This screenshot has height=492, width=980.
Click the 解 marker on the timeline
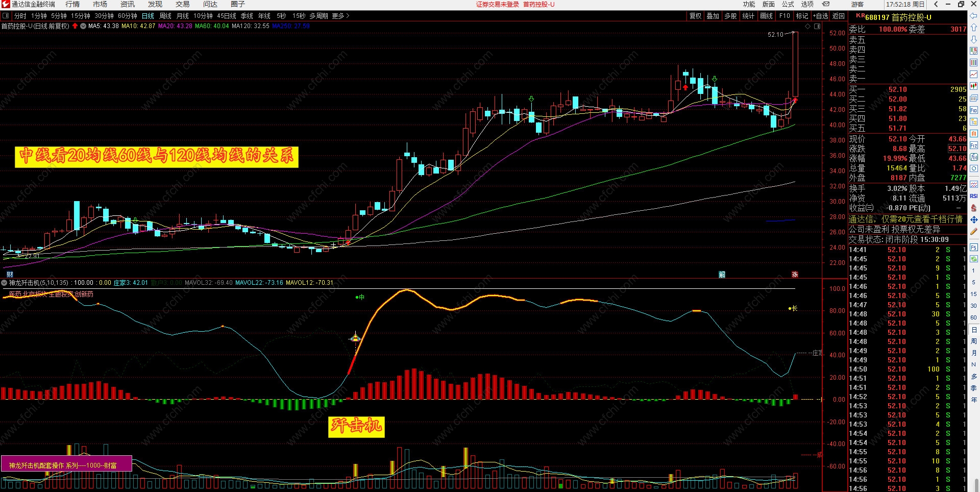pos(722,275)
